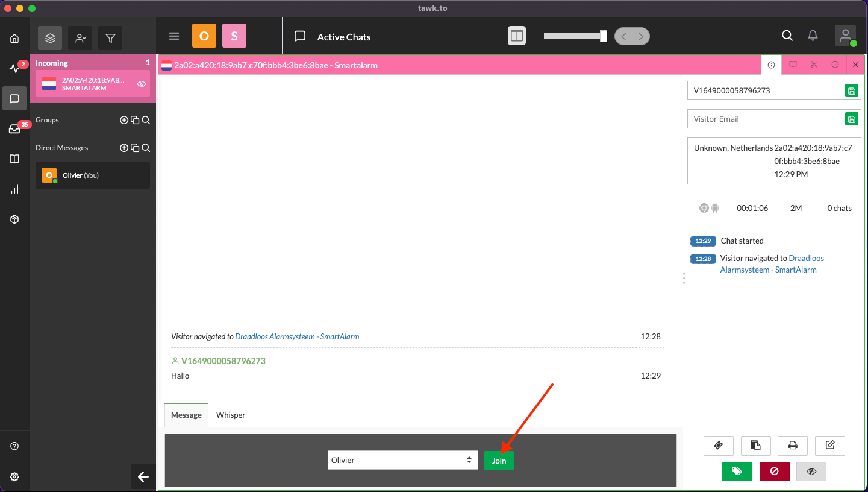Select the pink S property badge
The image size is (868, 492).
point(234,36)
